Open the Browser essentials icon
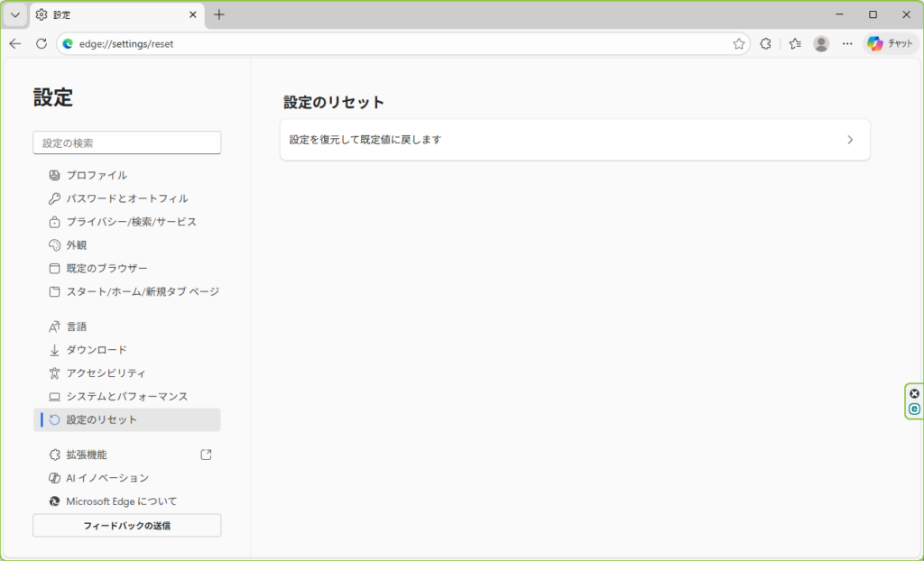This screenshot has height=561, width=924. (764, 42)
